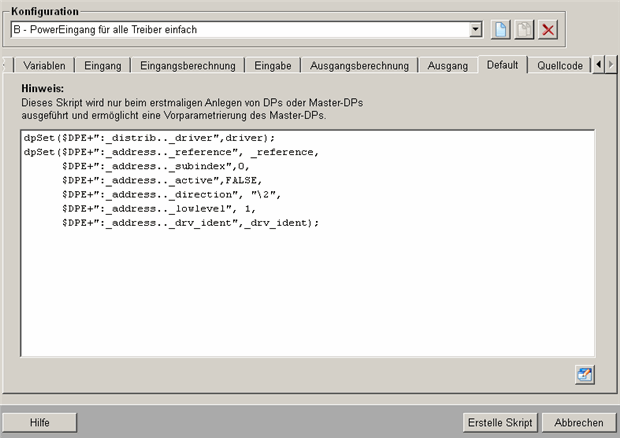Open the Konfiguration dropdown list

click(x=476, y=30)
